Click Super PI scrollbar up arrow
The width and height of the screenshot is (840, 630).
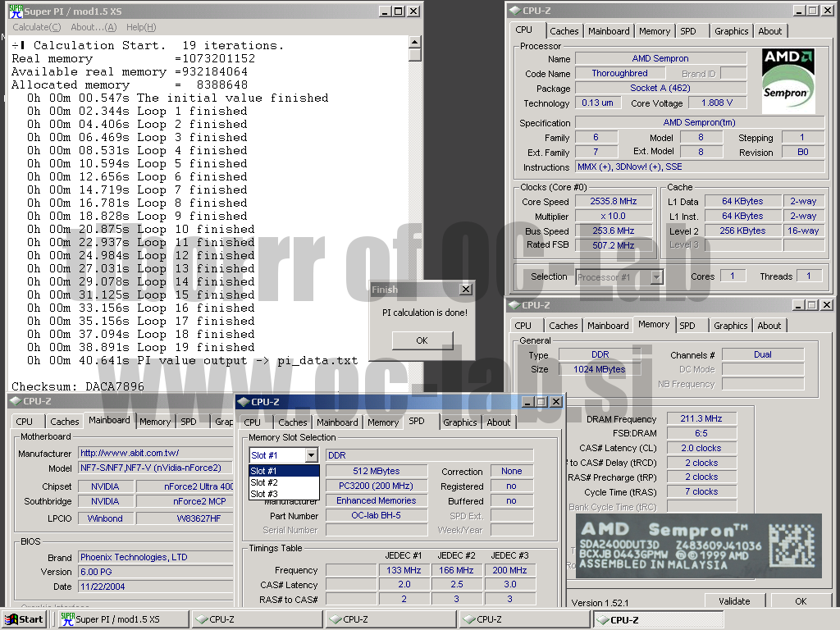(414, 42)
